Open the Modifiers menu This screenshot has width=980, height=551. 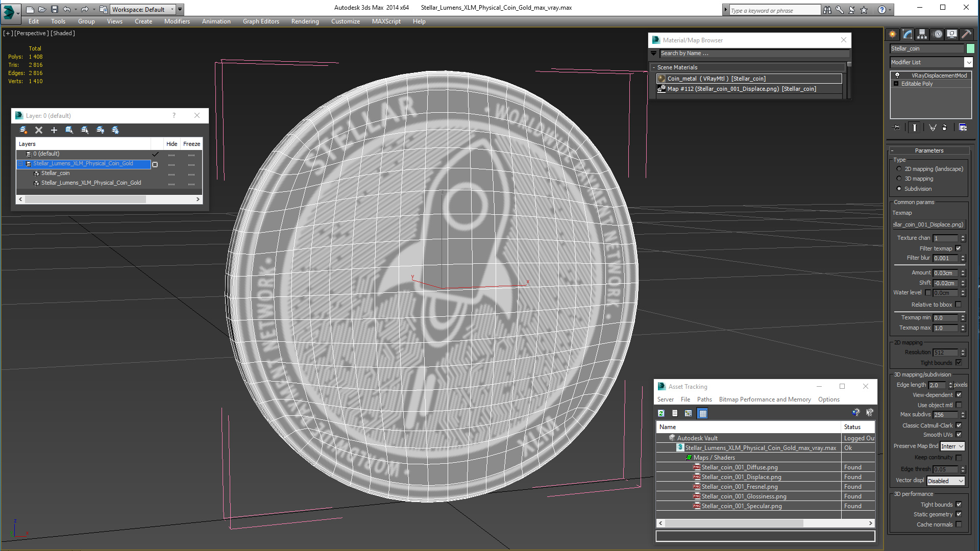pos(177,21)
